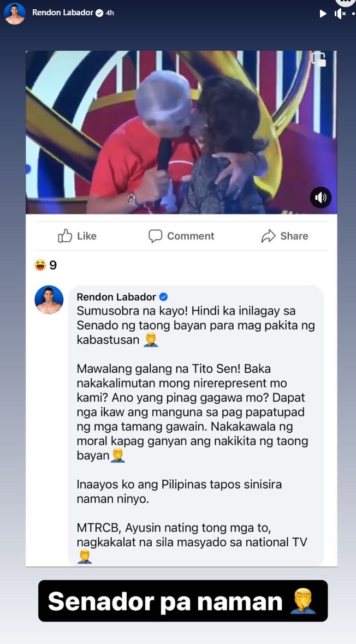Image resolution: width=356 pixels, height=644 pixels.
Task: Click the arrow Share icon
Action: (x=268, y=236)
